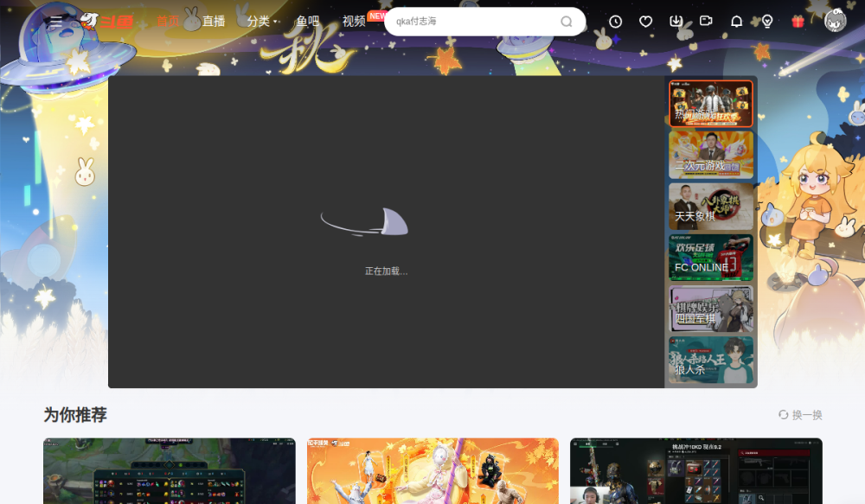
Task: Open watch history clock icon
Action: point(615,22)
